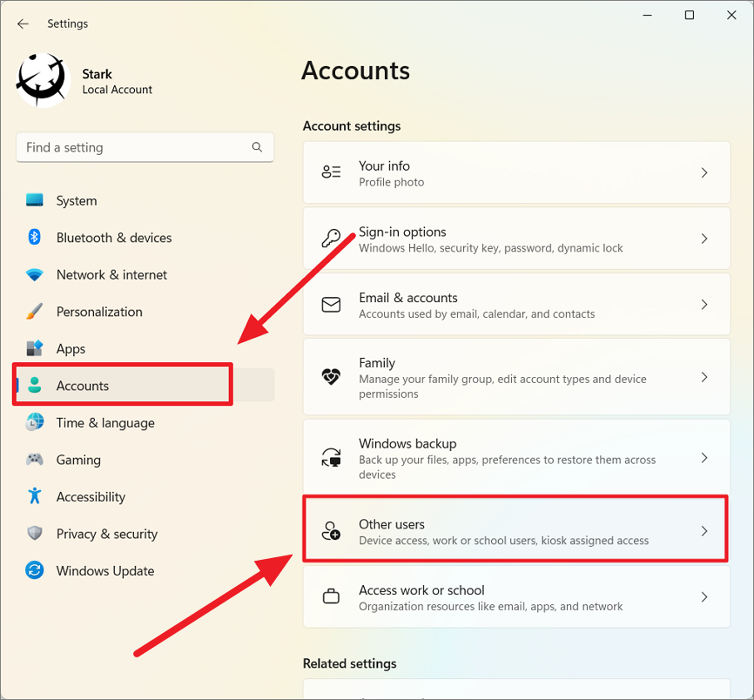Viewport: 754px width, 700px height.
Task: Click the Gaming controller icon
Action: 35,460
